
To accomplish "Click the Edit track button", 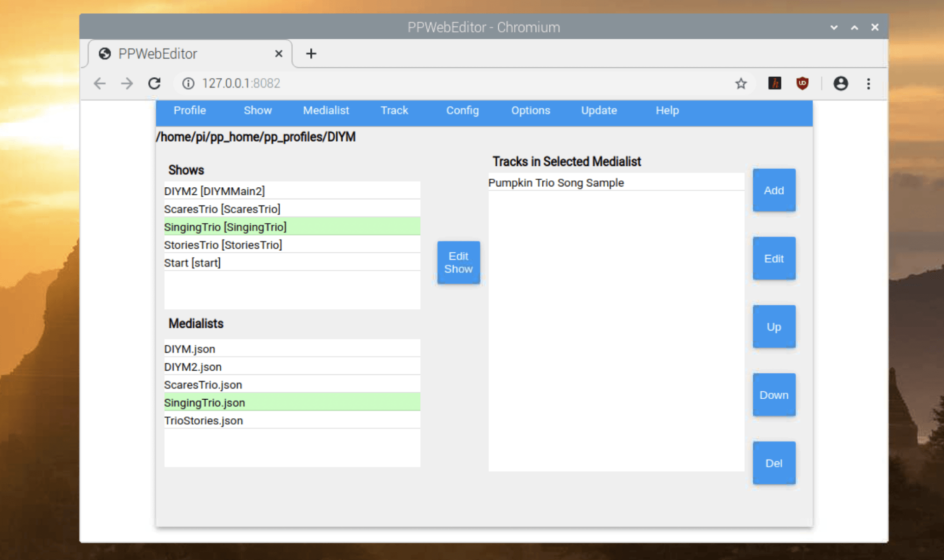I will [x=774, y=259].
